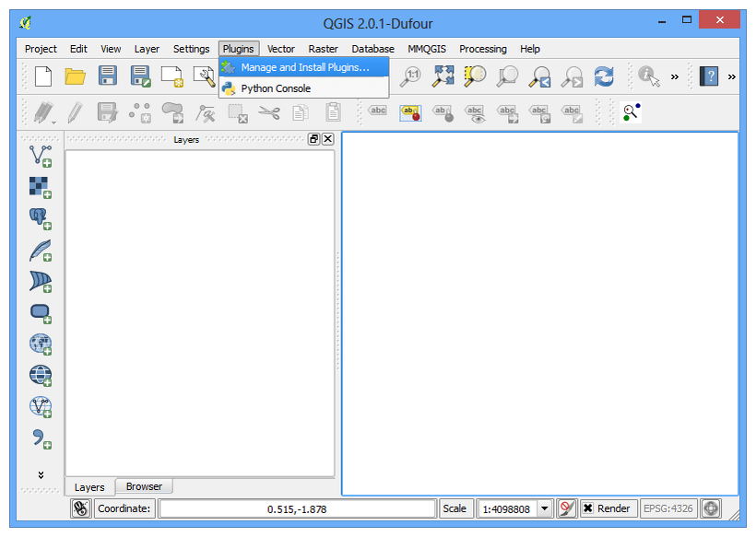Viewport: 756px width, 537px height.
Task: Delete the selected features
Action: point(238,113)
